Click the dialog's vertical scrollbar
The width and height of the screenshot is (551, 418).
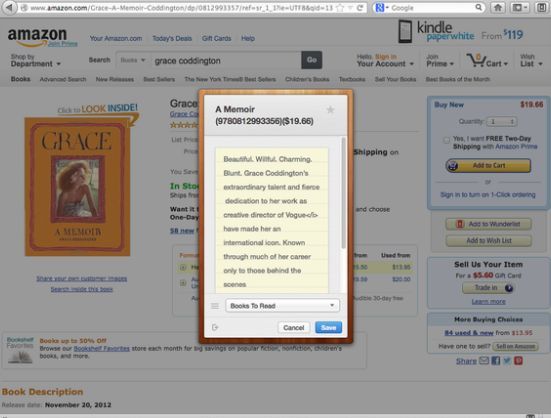tap(343, 193)
